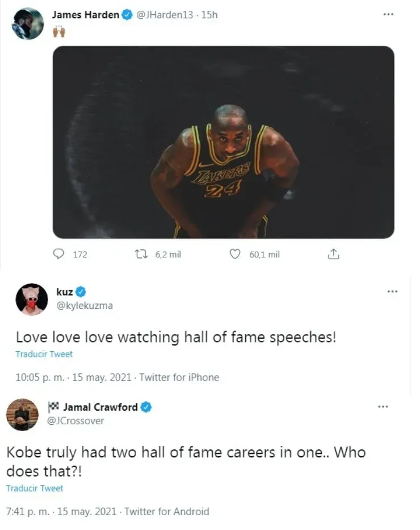This screenshot has width=420, height=530.
Task: Open more options menu on kuz's tweet
Action: click(392, 292)
